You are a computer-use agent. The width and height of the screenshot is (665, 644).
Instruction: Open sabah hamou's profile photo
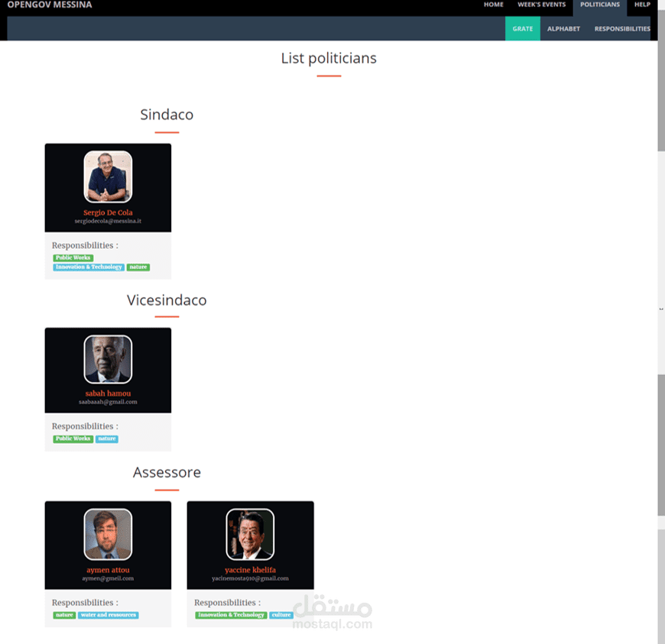108,360
